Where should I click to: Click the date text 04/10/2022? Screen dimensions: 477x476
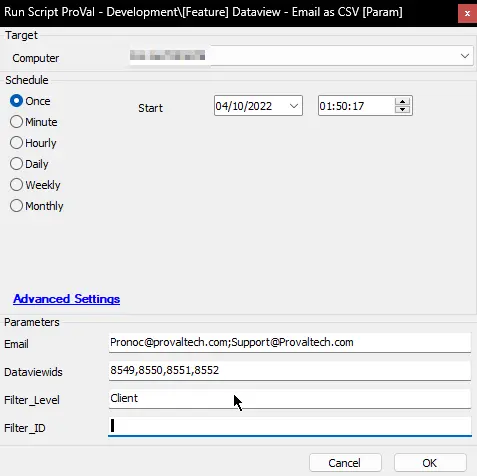tap(244, 106)
